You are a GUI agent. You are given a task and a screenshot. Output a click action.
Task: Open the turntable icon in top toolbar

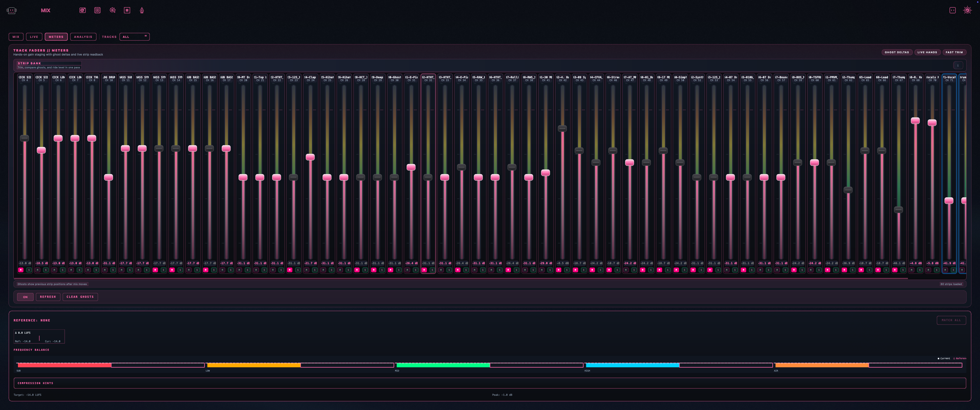pyautogui.click(x=83, y=10)
